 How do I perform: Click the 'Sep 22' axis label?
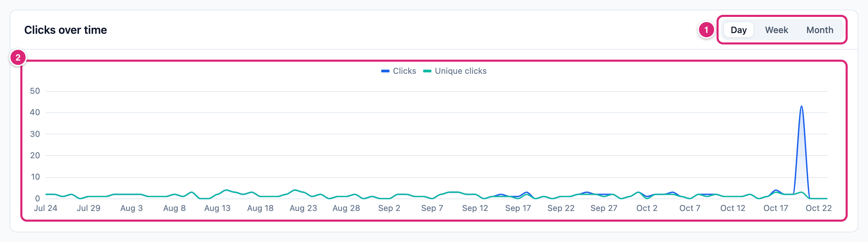pos(561,208)
